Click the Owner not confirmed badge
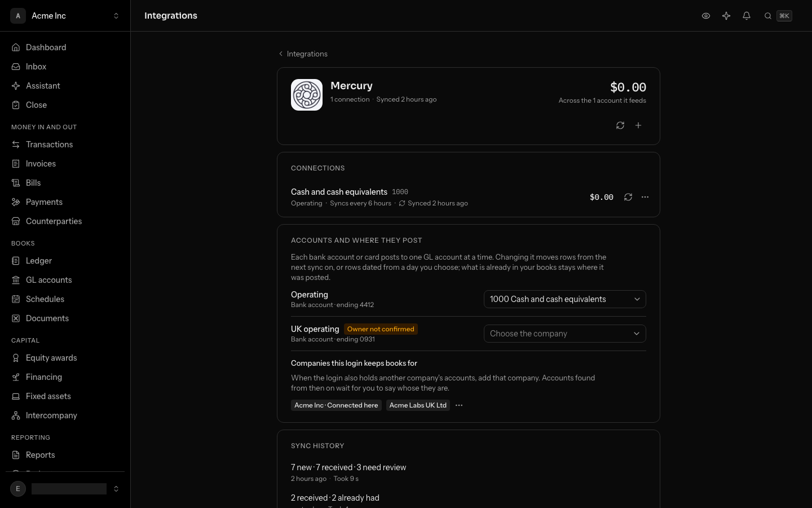The width and height of the screenshot is (812, 508). [x=381, y=329]
